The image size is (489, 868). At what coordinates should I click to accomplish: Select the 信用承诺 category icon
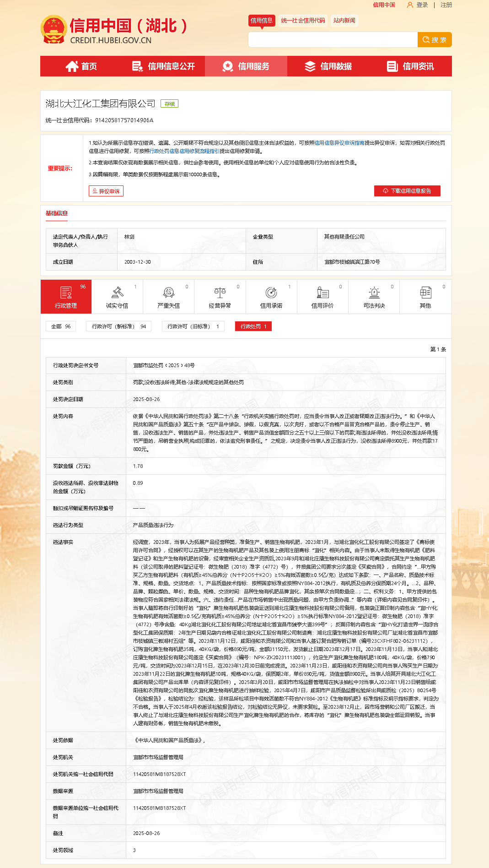[x=271, y=292]
